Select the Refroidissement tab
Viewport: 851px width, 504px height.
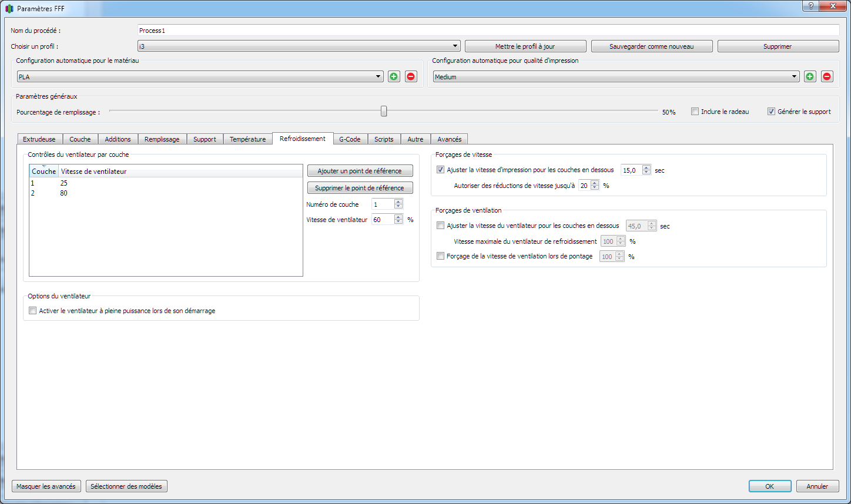tap(303, 139)
